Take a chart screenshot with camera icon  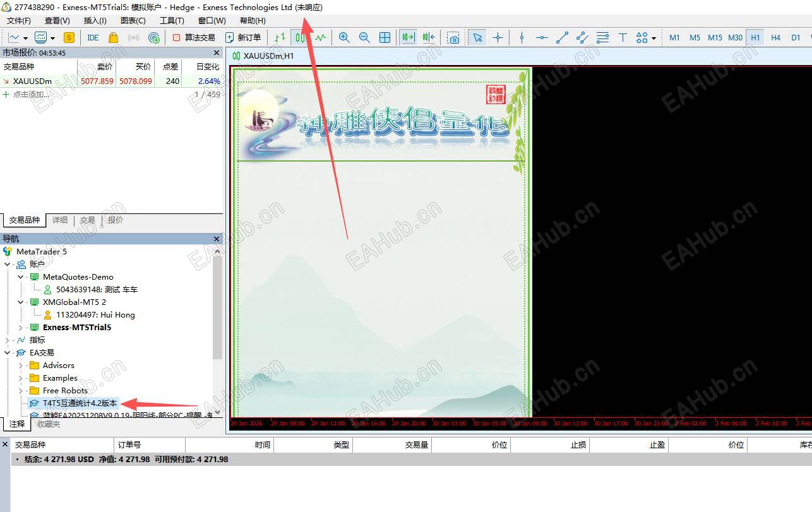pyautogui.click(x=453, y=37)
